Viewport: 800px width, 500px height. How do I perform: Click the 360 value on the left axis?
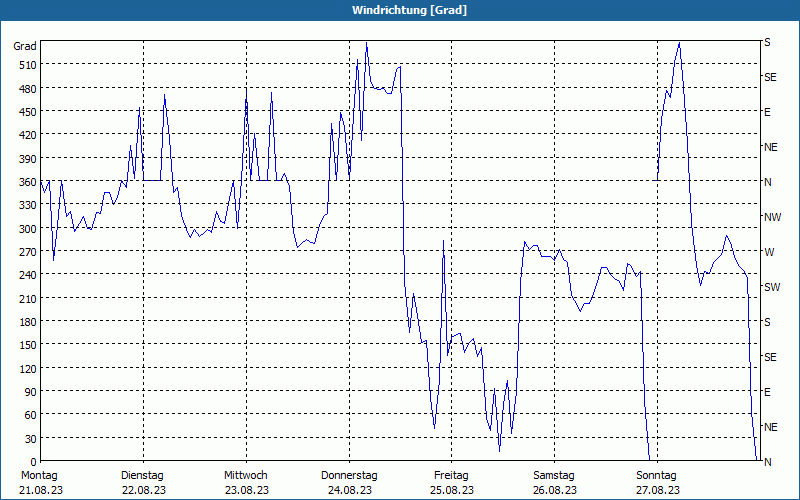tap(25, 181)
